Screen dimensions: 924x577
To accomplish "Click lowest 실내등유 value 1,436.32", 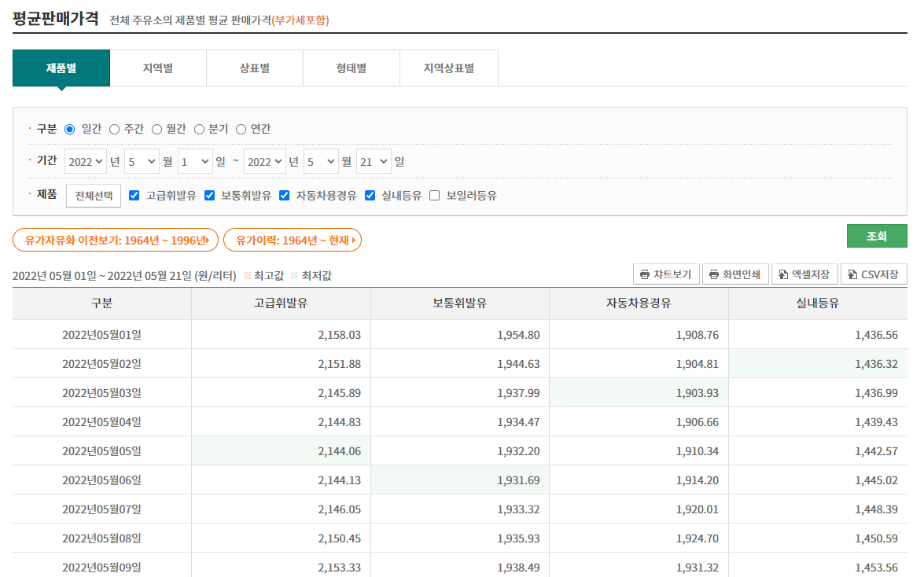I will [x=877, y=364].
